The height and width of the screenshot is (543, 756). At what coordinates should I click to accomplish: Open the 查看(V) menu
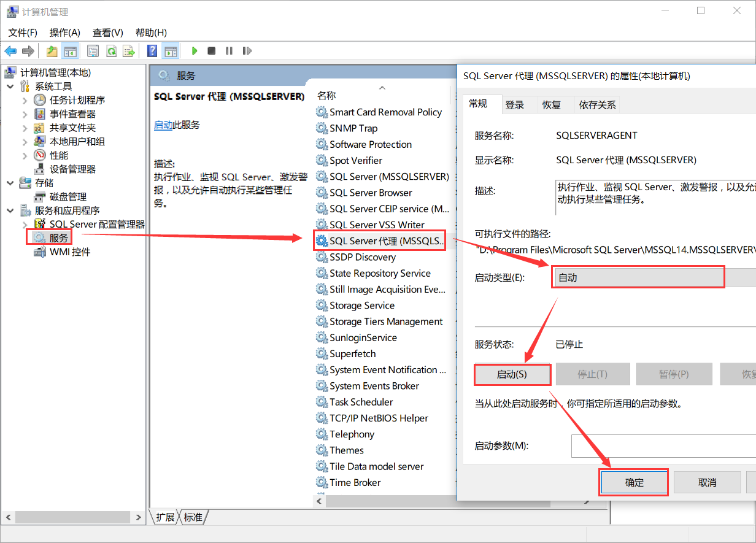(108, 33)
